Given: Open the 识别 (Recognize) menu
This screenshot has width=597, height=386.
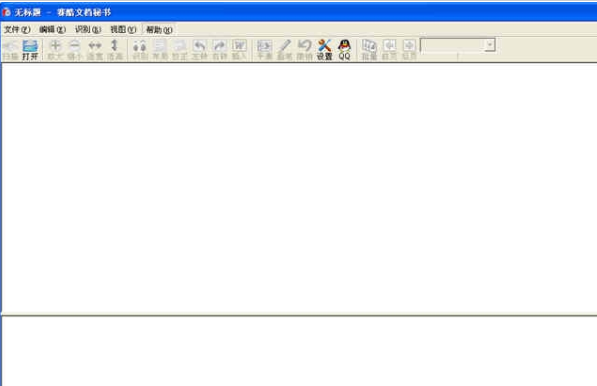Looking at the screenshot, I should [88, 29].
